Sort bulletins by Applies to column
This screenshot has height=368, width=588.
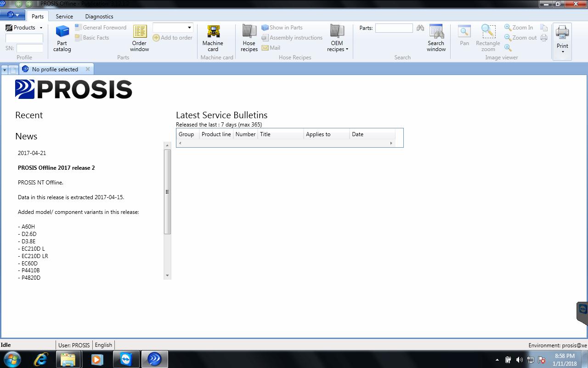(327, 134)
